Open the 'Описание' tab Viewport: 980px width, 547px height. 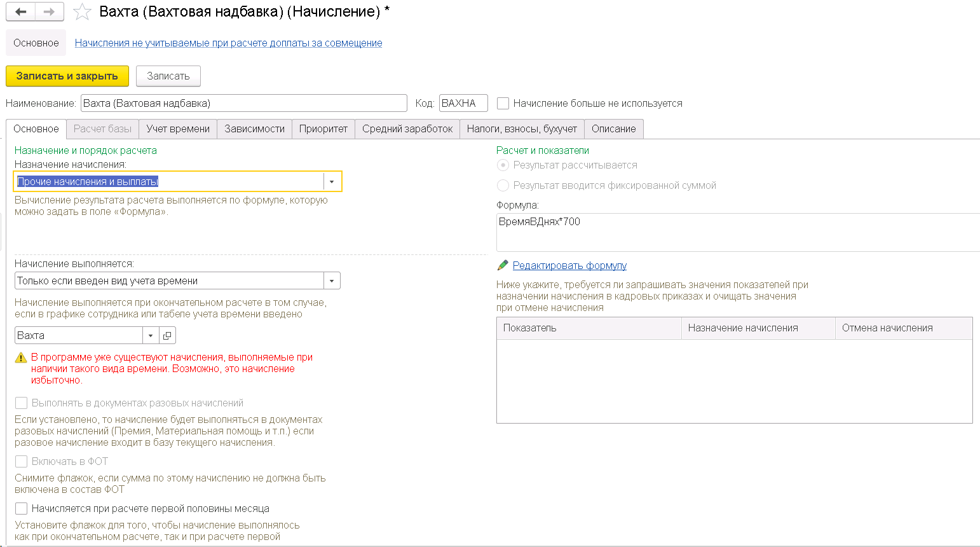tap(614, 128)
